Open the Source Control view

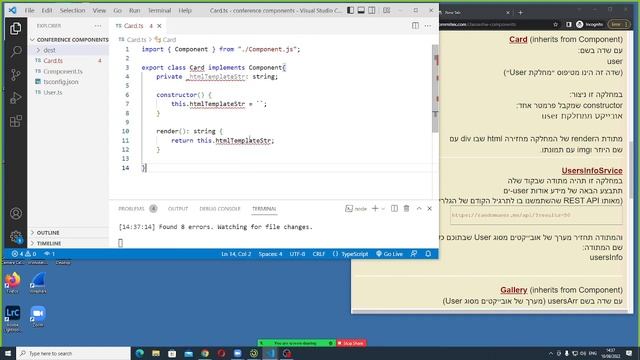(x=16, y=75)
